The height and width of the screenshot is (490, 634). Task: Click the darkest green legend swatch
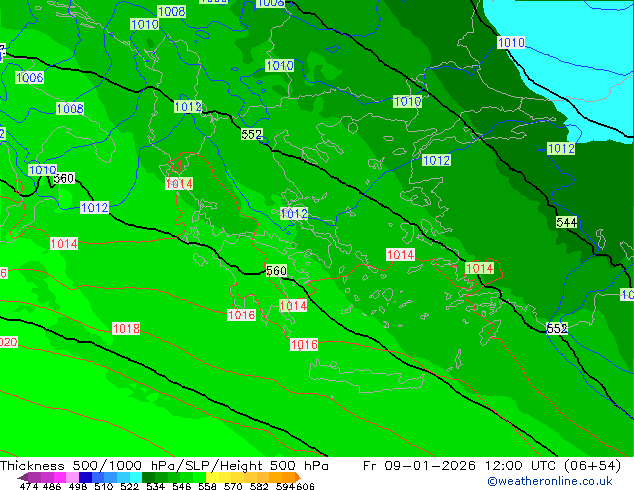point(148,477)
